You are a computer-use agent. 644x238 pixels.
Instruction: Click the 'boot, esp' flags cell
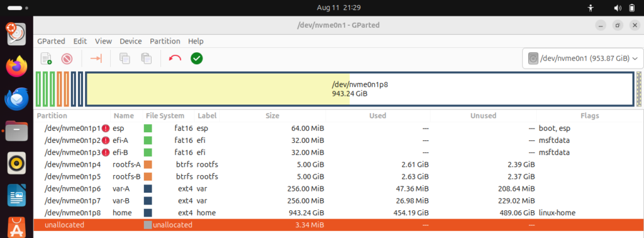(555, 128)
